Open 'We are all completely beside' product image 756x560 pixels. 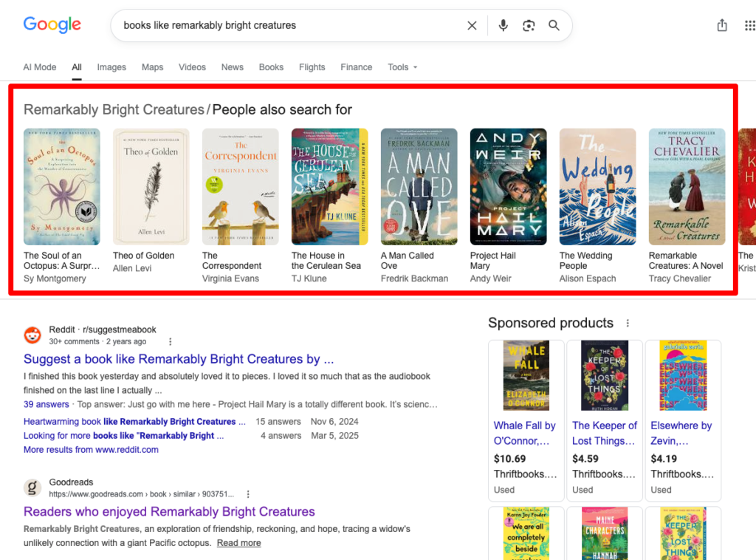(526, 533)
